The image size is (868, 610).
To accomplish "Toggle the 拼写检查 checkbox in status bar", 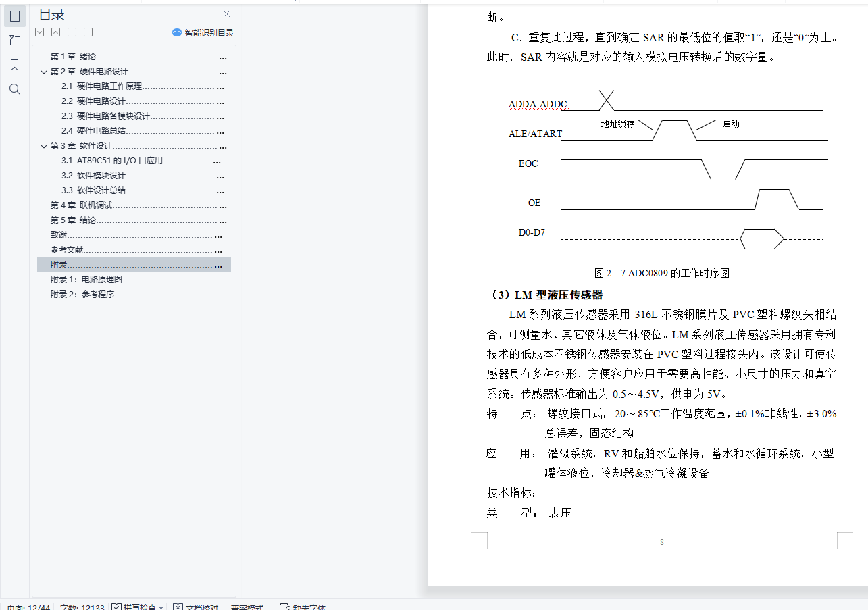I will (x=116, y=607).
